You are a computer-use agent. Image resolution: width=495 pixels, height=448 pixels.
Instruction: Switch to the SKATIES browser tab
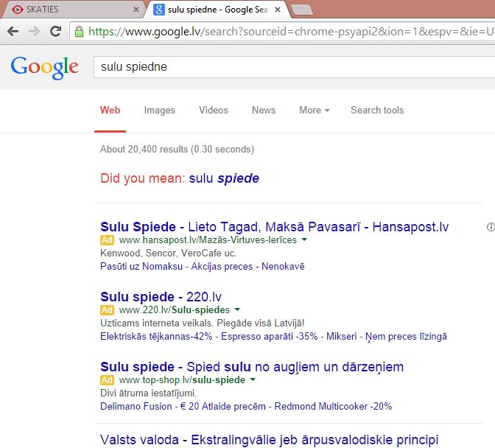pyautogui.click(x=73, y=10)
